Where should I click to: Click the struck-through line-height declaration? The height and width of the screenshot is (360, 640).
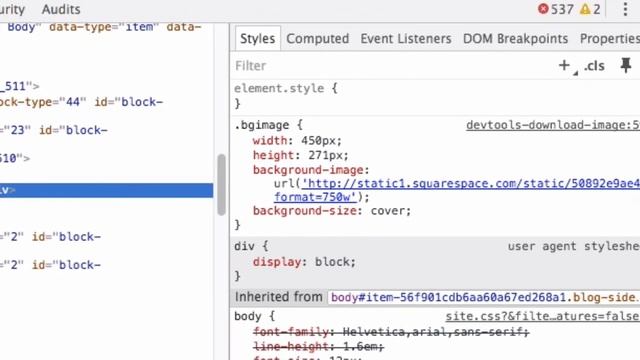pos(318,347)
